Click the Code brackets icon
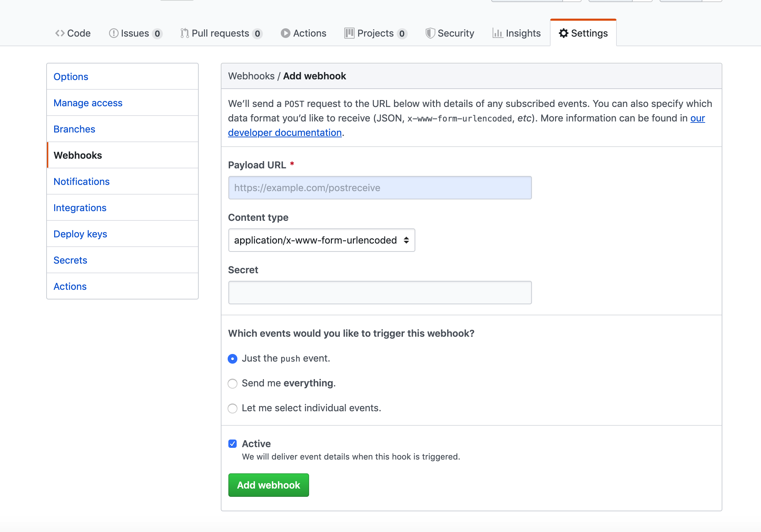Image resolution: width=761 pixels, height=532 pixels. point(60,33)
